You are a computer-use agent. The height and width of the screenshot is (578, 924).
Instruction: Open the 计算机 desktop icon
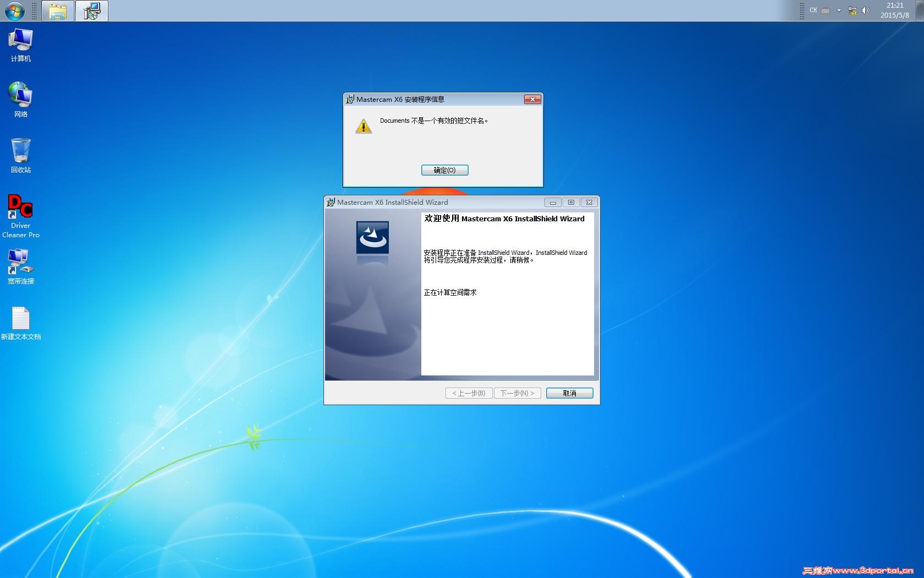[21, 45]
